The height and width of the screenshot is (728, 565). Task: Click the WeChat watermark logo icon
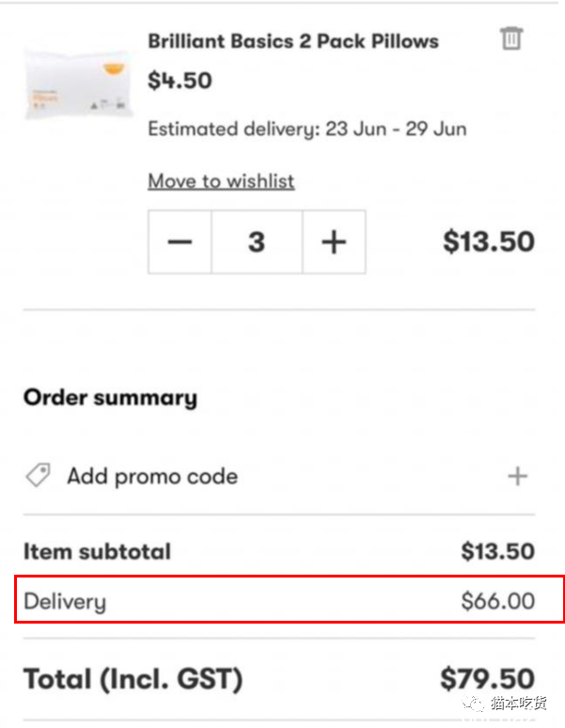point(473,704)
